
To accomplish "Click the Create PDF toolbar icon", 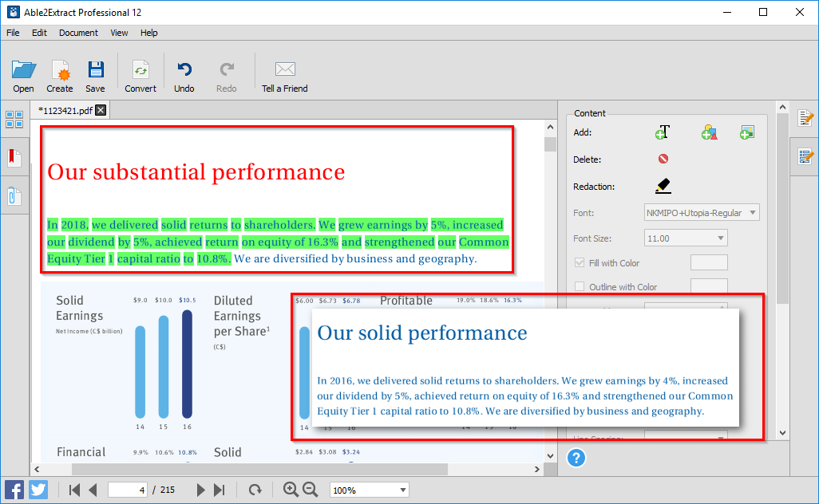I will 60,77.
